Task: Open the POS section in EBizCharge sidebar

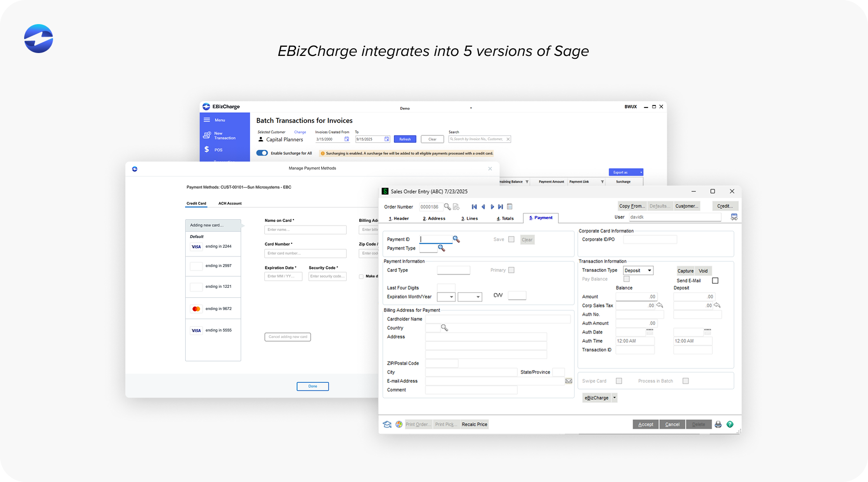Action: tap(218, 149)
